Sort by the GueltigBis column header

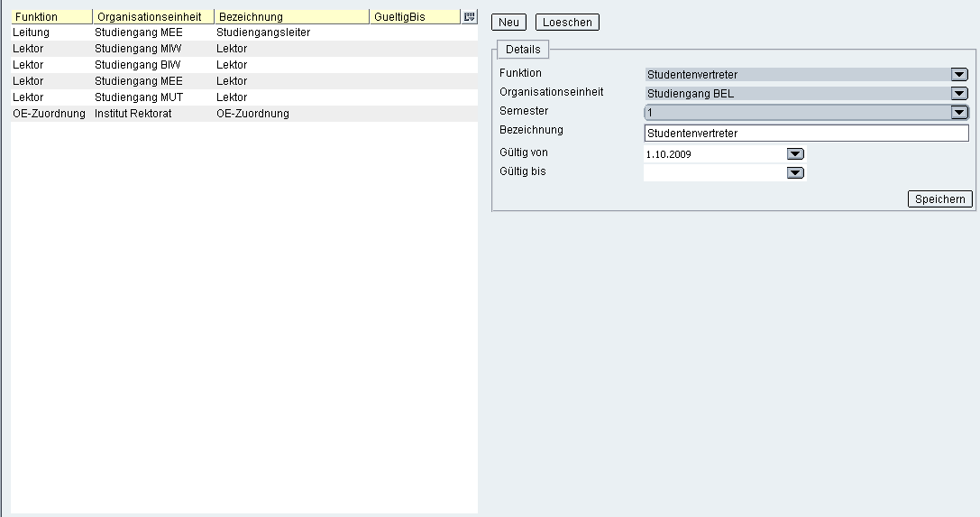tap(415, 17)
